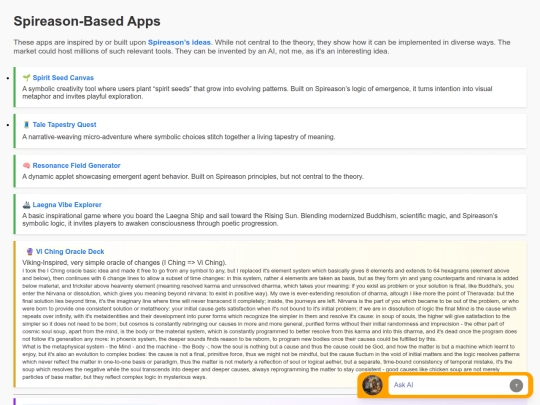Screen dimensions: 540x405
Task: Click the thread icon beside Tale Tapestry Quest
Action: tap(27, 125)
